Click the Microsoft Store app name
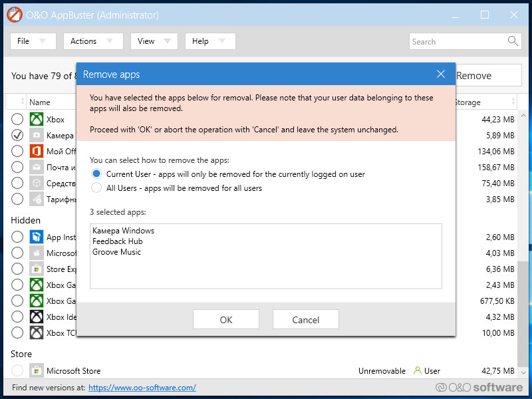532x399 pixels. tap(73, 371)
